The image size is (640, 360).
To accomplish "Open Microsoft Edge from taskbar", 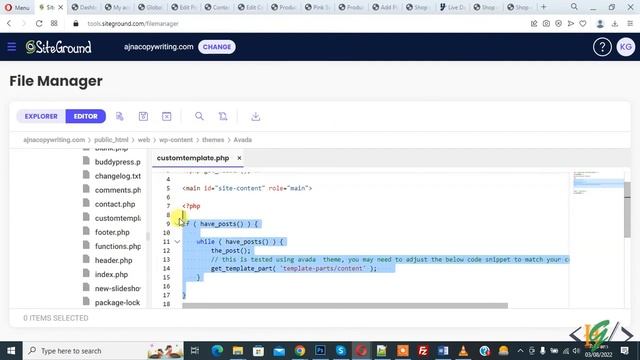I will [x=217, y=351].
